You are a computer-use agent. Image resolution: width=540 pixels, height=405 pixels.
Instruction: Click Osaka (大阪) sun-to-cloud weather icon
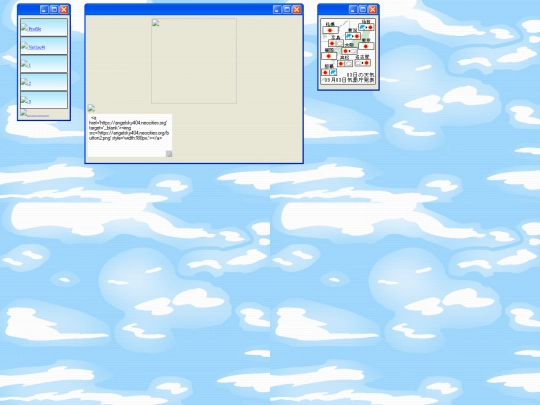[x=350, y=51]
